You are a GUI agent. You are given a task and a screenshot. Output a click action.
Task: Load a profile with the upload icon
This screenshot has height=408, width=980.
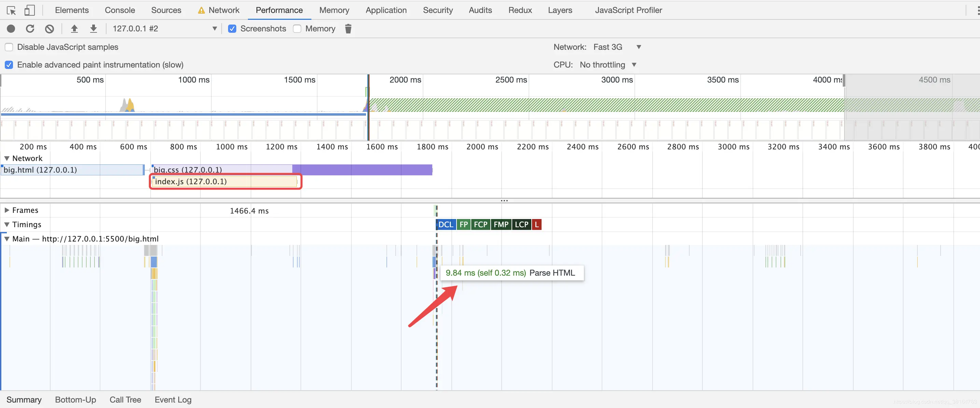pos(74,29)
